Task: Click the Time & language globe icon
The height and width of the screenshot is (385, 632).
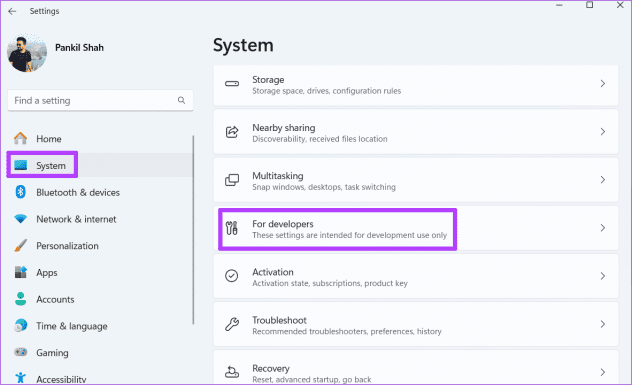Action: tap(20, 325)
